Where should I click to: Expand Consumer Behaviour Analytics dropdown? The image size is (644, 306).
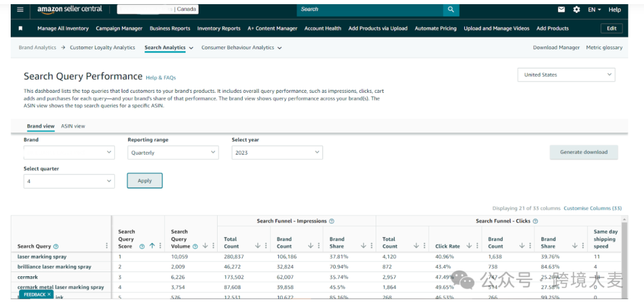[280, 48]
